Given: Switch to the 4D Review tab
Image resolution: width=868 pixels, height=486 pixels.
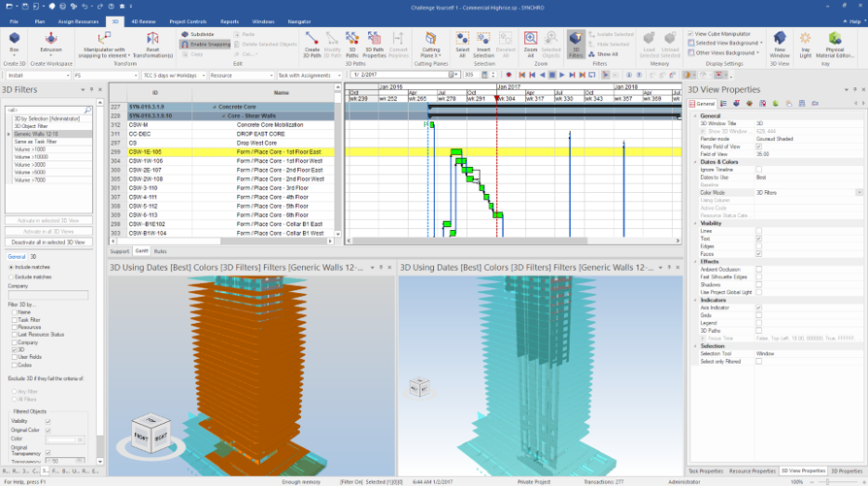Looking at the screenshot, I should coord(144,21).
